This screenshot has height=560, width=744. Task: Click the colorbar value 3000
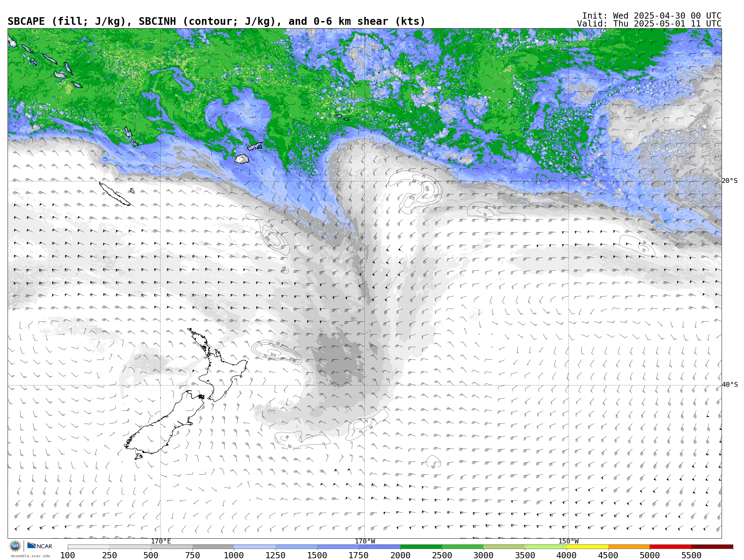click(483, 556)
